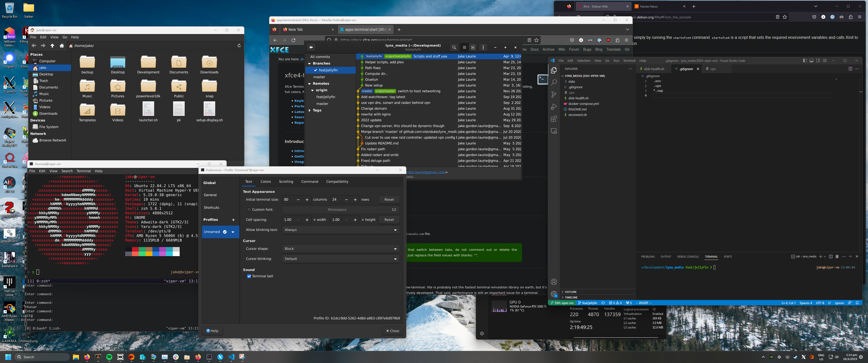Viewport: 868px width, 363px height.
Task: Open the Cursor shape dropdown
Action: coord(340,249)
